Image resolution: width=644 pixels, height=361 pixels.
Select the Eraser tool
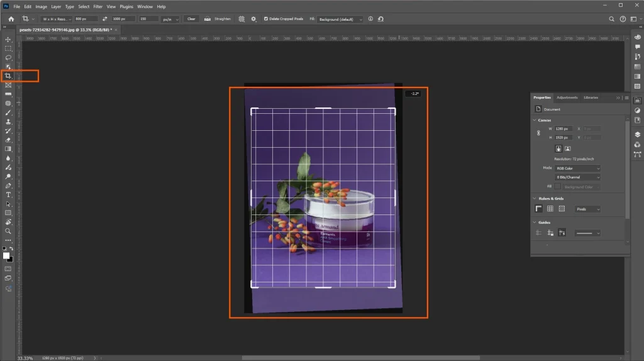8,140
